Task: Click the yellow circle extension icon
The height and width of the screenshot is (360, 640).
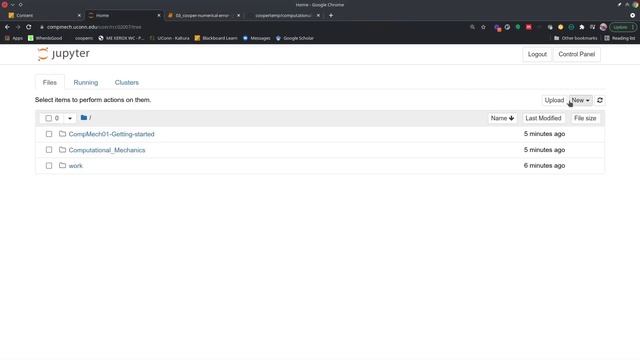Action: coord(560,27)
